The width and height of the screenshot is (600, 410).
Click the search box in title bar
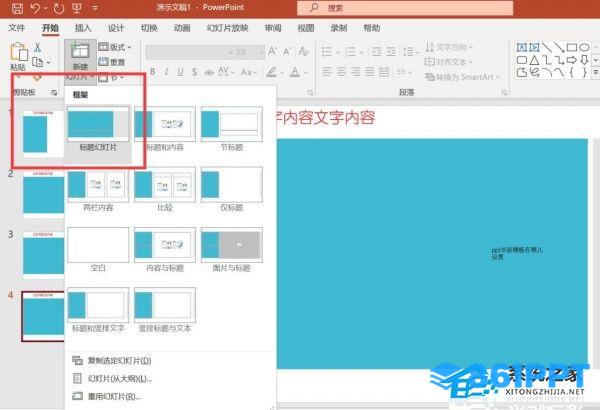(x=405, y=8)
